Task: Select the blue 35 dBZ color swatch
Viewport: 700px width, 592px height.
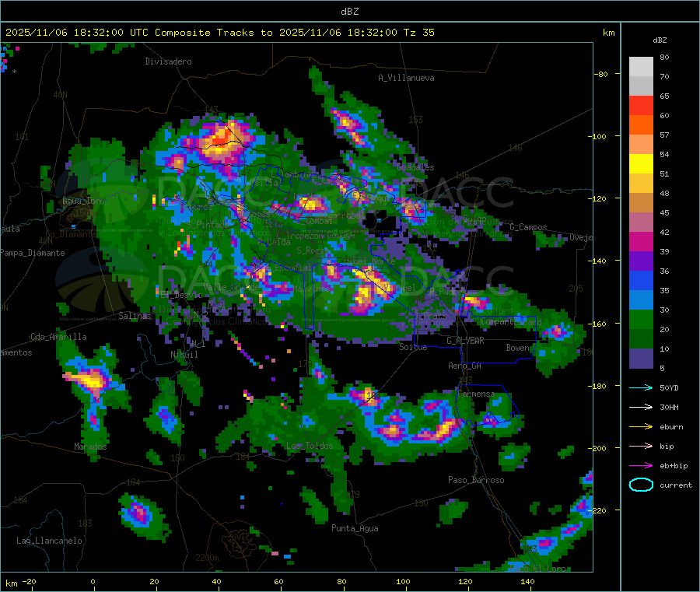Action: pos(641,280)
